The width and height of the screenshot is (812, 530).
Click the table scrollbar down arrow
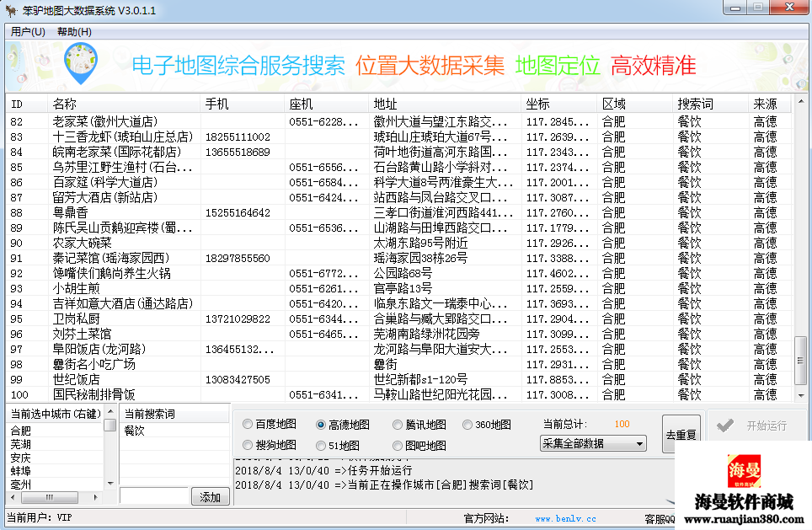800,395
